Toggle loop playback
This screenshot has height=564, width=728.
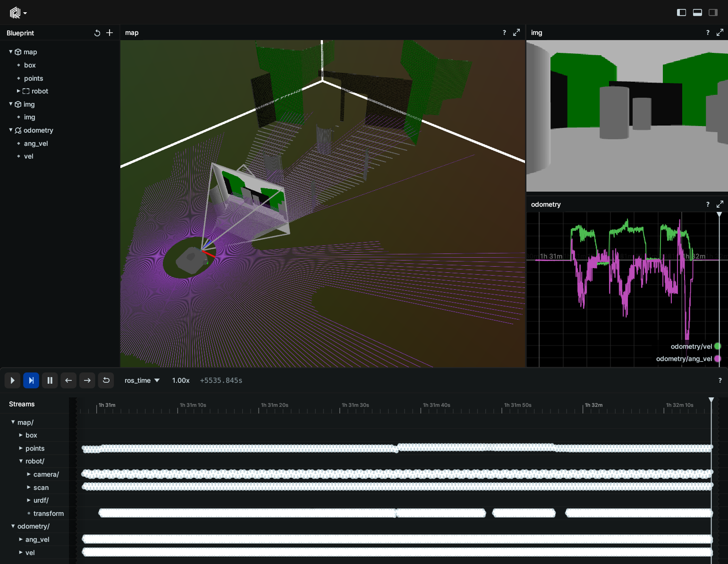click(106, 380)
